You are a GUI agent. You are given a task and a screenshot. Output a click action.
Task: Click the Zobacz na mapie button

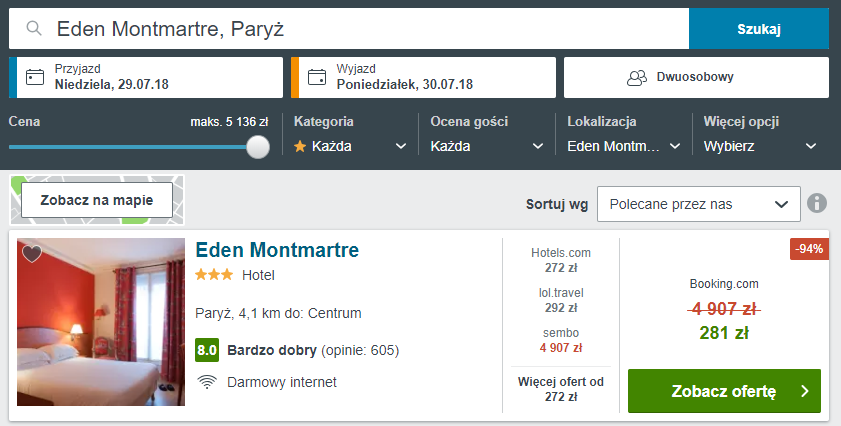point(97,200)
